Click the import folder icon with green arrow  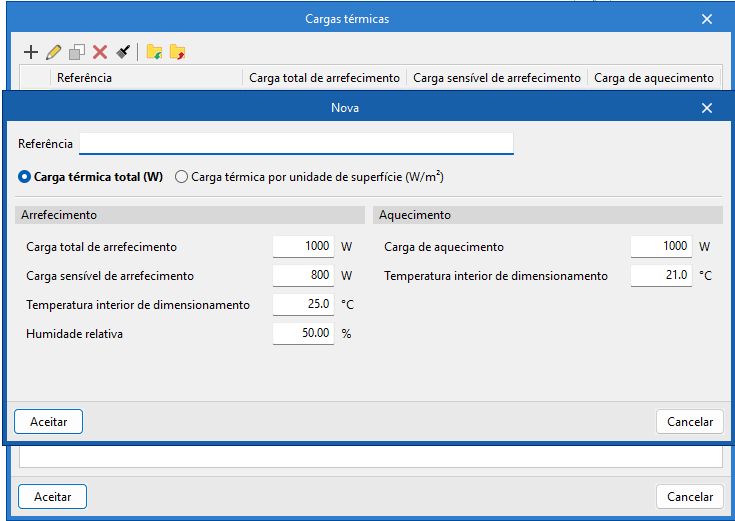coord(154,52)
